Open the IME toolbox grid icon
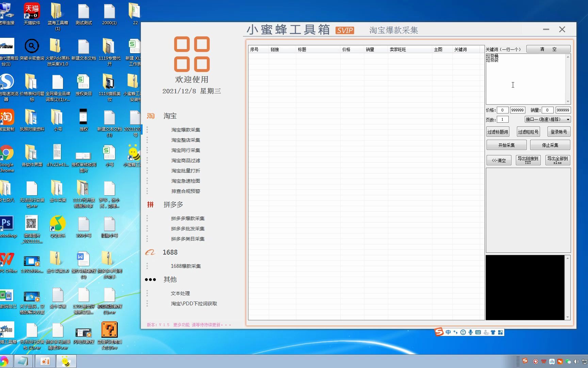This screenshot has height=368, width=588. (500, 332)
